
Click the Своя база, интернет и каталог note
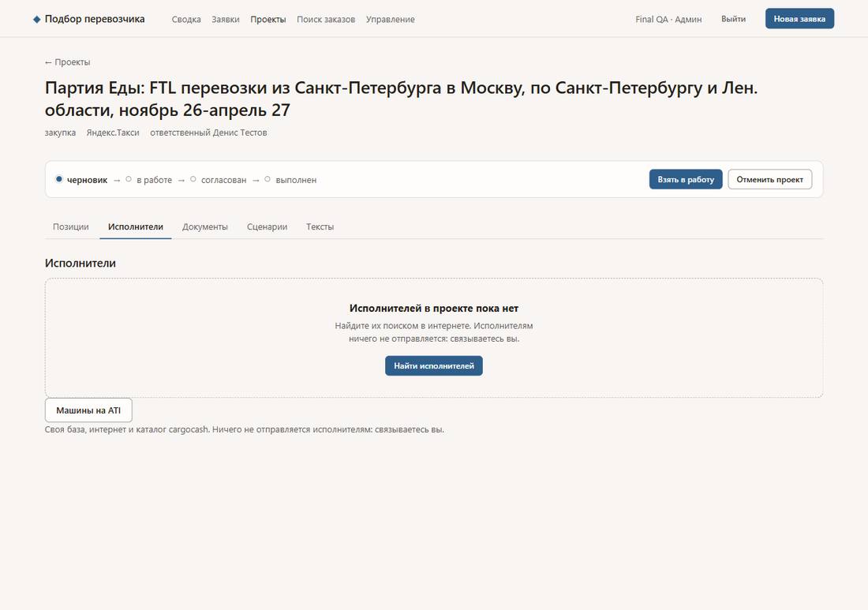244,429
